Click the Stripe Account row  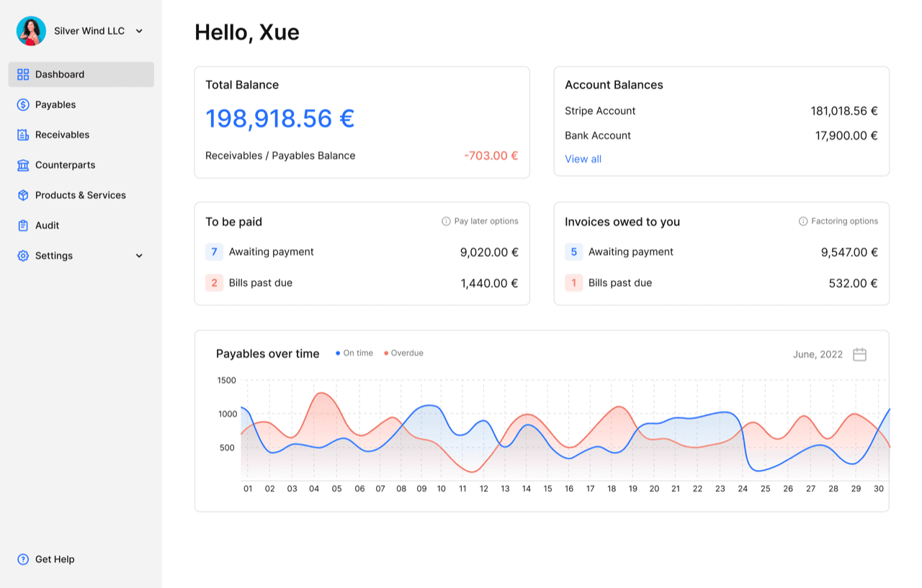tap(721, 111)
